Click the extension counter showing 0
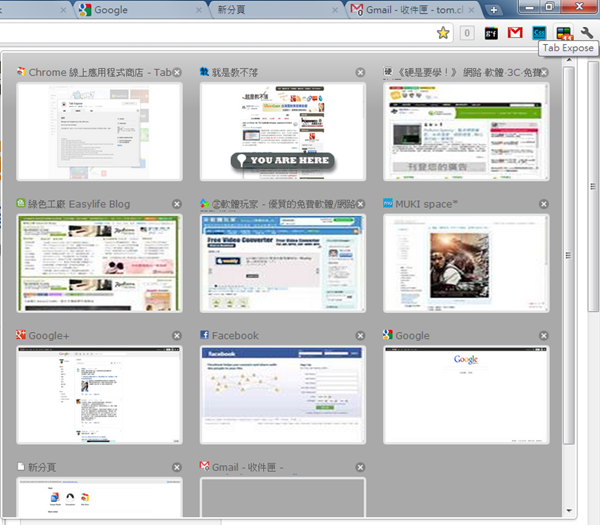 pyautogui.click(x=467, y=33)
